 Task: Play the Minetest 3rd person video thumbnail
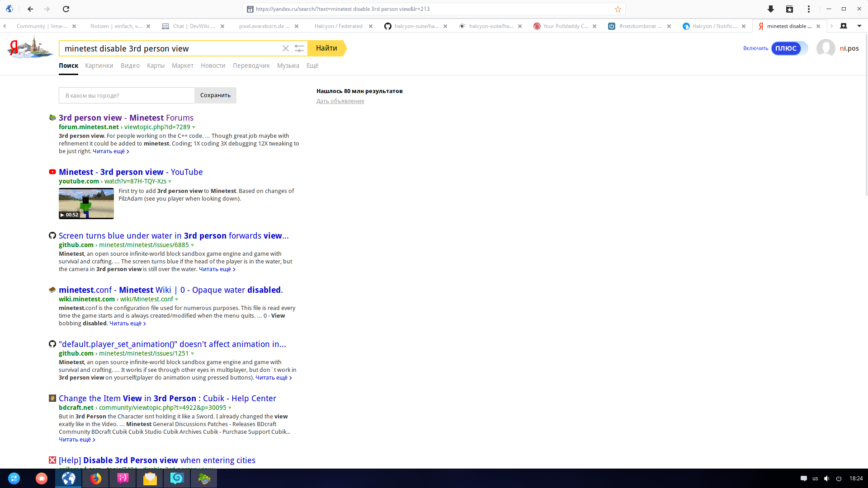(86, 204)
